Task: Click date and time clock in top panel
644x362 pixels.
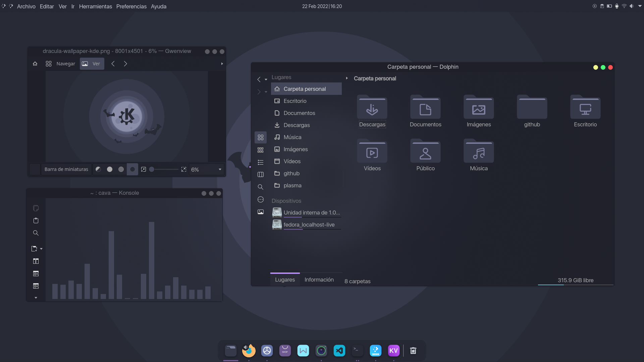Action: tap(322, 6)
